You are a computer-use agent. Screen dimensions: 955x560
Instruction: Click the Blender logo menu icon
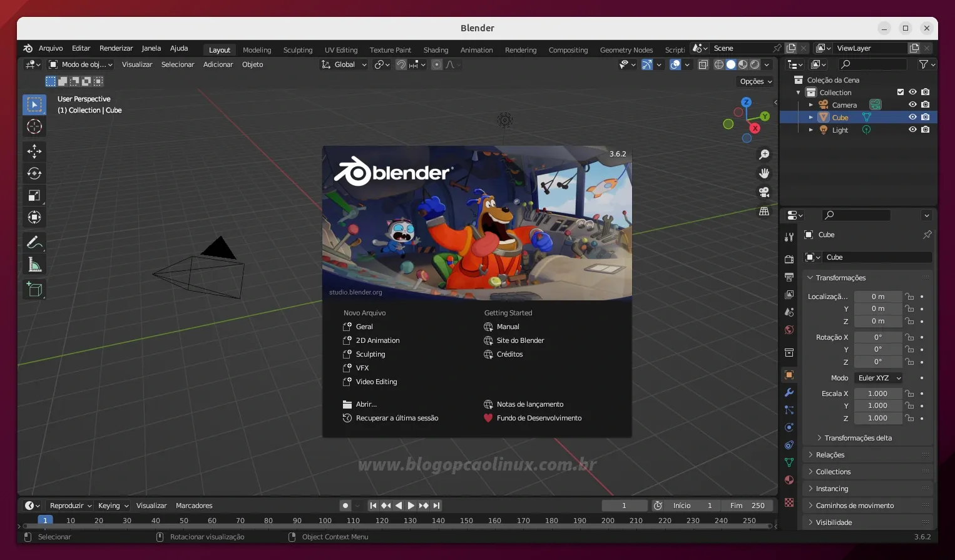click(28, 48)
